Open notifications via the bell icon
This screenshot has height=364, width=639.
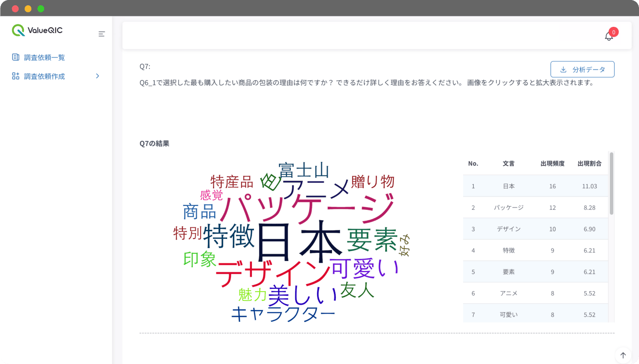[x=609, y=36]
